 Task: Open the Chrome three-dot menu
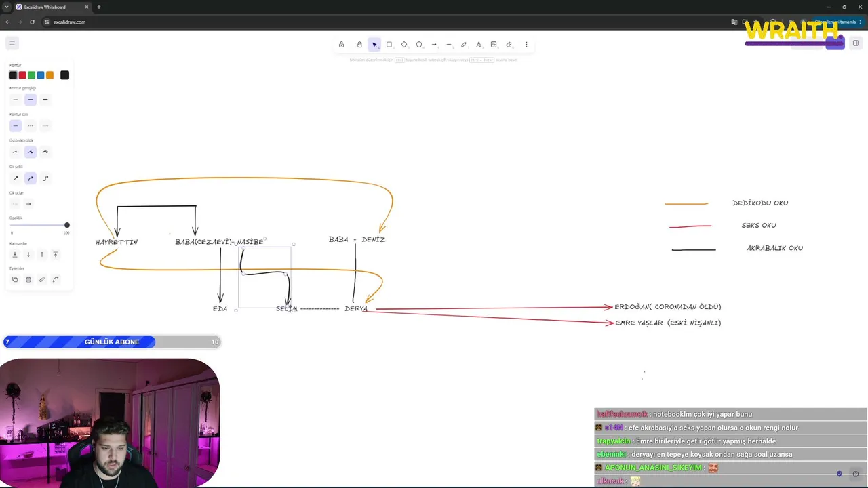(x=861, y=22)
